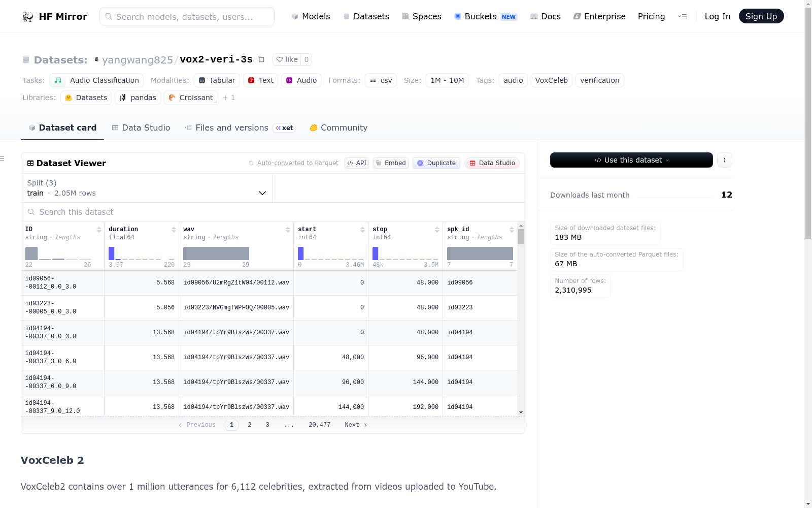Screen dimensions: 812x508
Task: Sort the stop column using its sort icon
Action: pyautogui.click(x=437, y=230)
